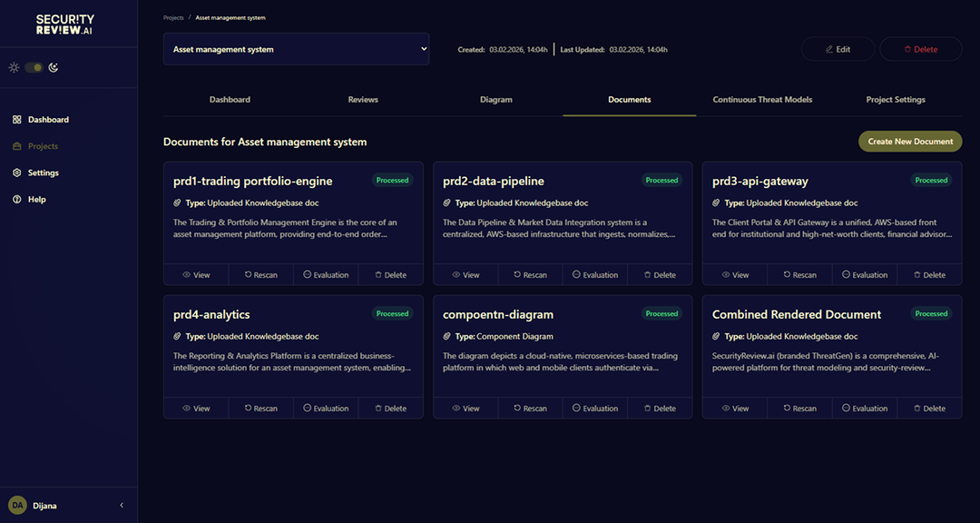Click the compoentn-diagram card title

pos(498,315)
